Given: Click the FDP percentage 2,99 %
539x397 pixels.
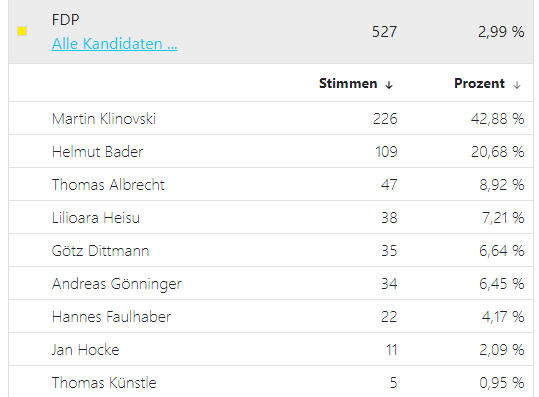Looking at the screenshot, I should tap(501, 32).
